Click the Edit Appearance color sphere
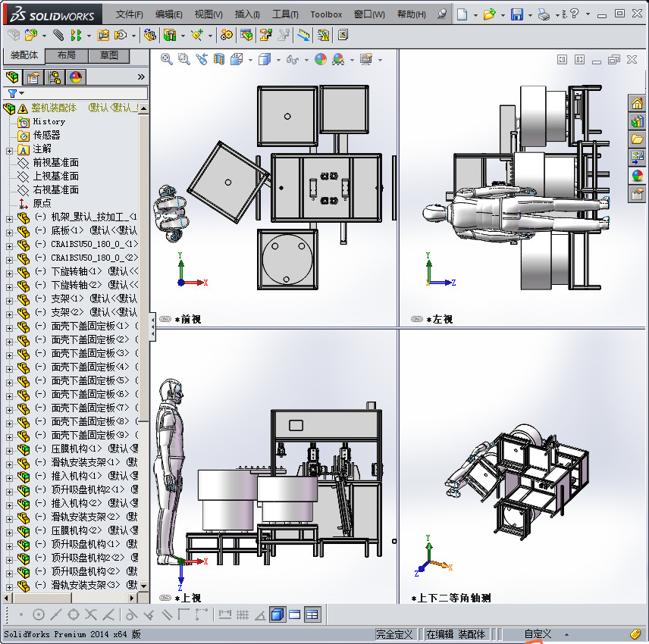Image resolution: width=649 pixels, height=644 pixels. (x=321, y=60)
